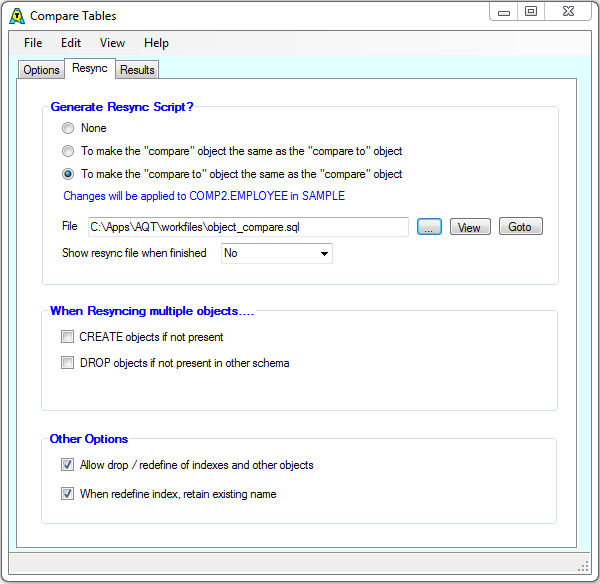Open the Help menu
600x584 pixels.
point(156,43)
